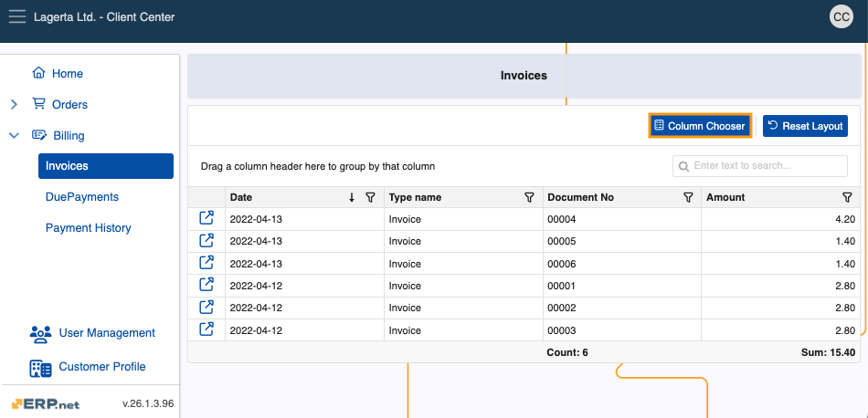This screenshot has height=418, width=868.
Task: Select Billing in the sidebar
Action: click(69, 135)
